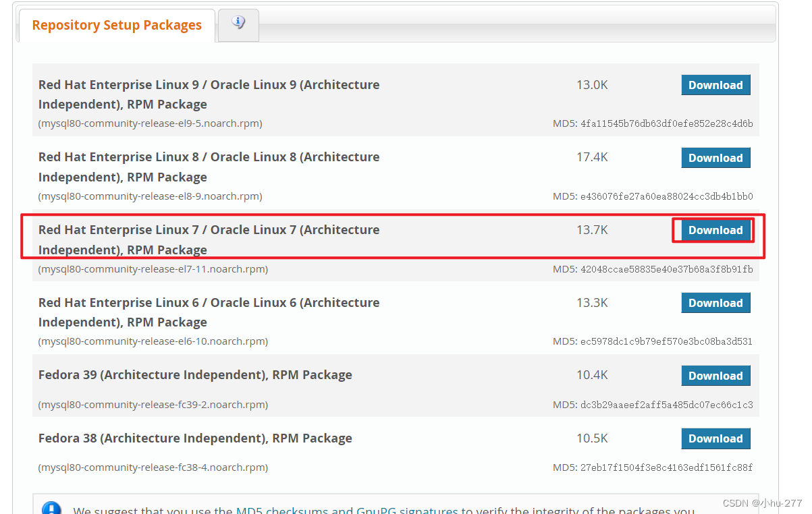The width and height of the screenshot is (812, 514).
Task: Click the blue info icon beside the MD5 suggestion
Action: click(51, 508)
